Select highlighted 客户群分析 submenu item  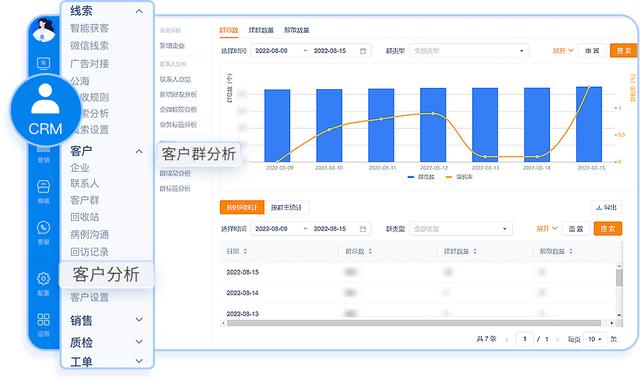[199, 154]
